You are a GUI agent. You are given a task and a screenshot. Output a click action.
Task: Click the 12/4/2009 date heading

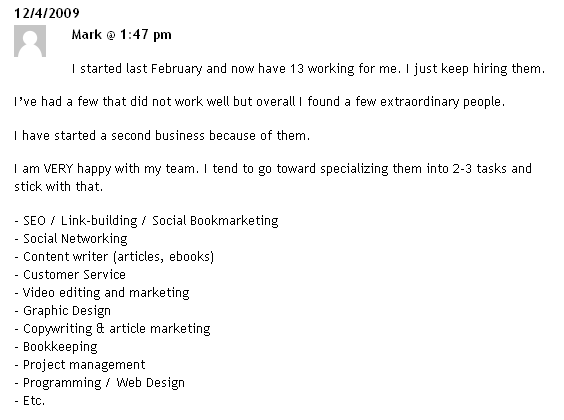pyautogui.click(x=47, y=13)
